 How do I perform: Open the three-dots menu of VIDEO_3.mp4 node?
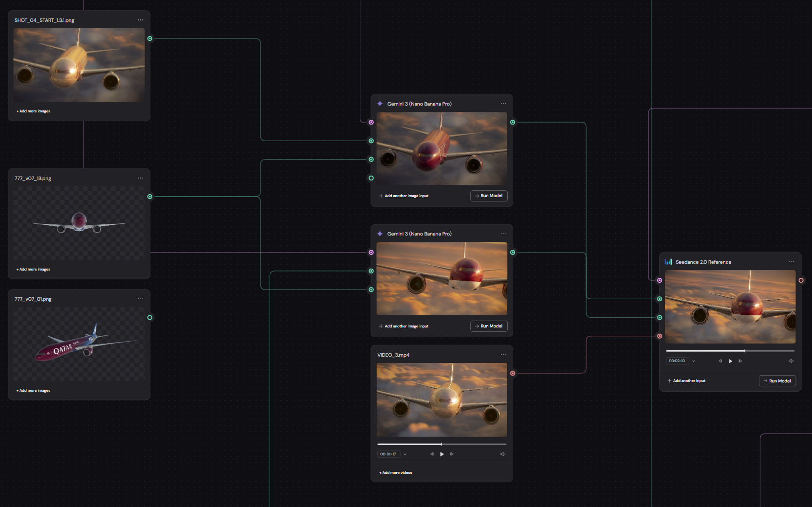pyautogui.click(x=503, y=355)
